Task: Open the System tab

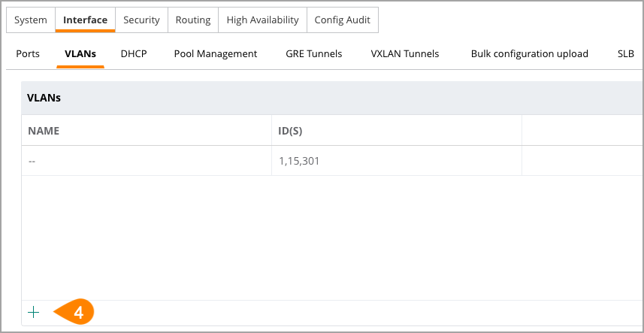Action: point(31,20)
